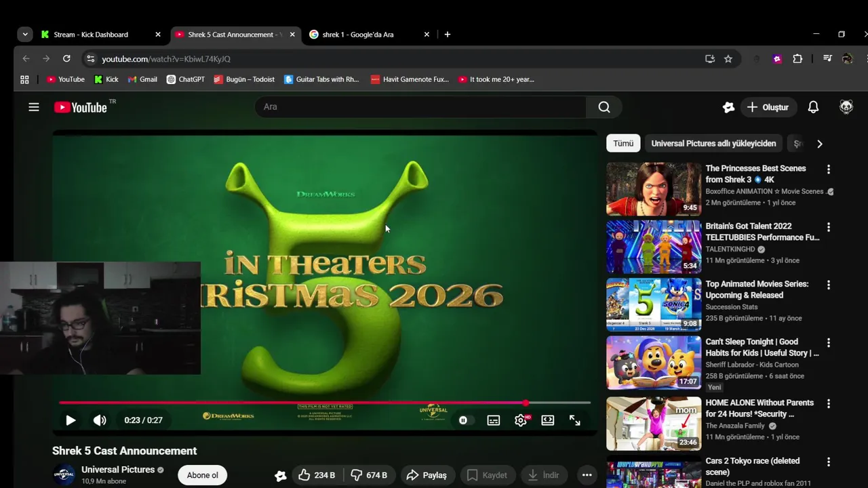The width and height of the screenshot is (868, 488).
Task: Seek on the video progress bar
Action: click(x=325, y=403)
